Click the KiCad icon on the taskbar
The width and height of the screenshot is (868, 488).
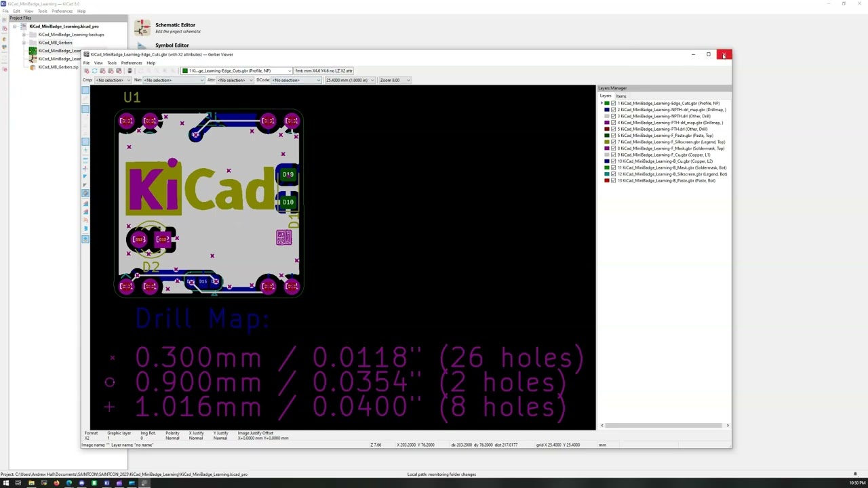coord(106,483)
